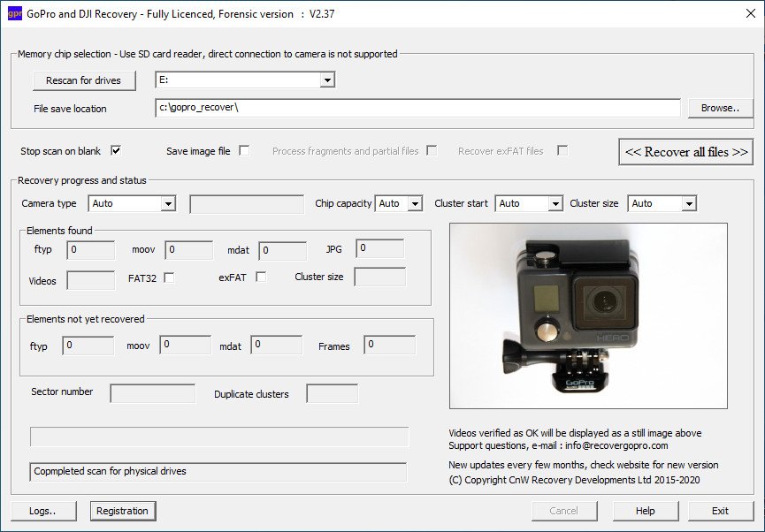Browse for a file save location
The height and width of the screenshot is (532, 765).
tap(722, 106)
